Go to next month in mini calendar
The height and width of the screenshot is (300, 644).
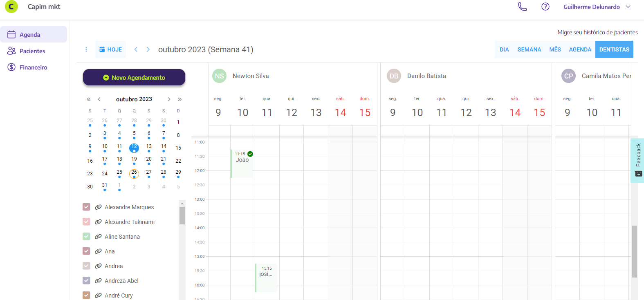tap(169, 99)
